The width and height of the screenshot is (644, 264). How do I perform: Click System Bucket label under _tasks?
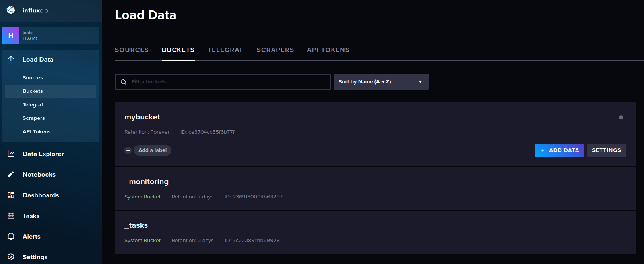(142, 241)
